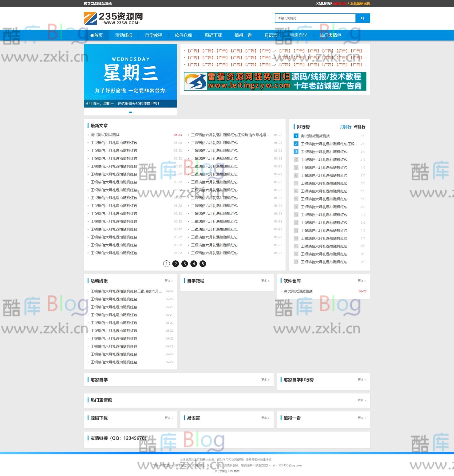
Task: Click the 商务合作 link in top bar
Action: 339,4
